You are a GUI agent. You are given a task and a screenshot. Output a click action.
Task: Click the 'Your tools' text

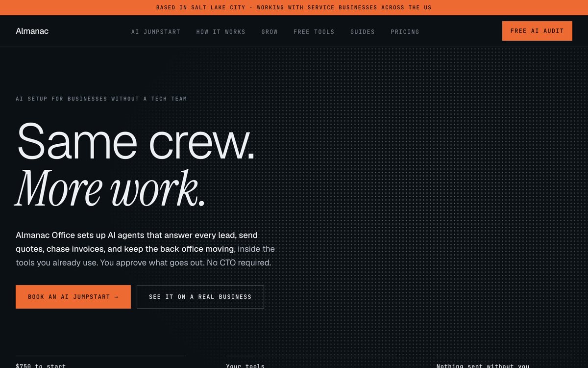point(245,366)
